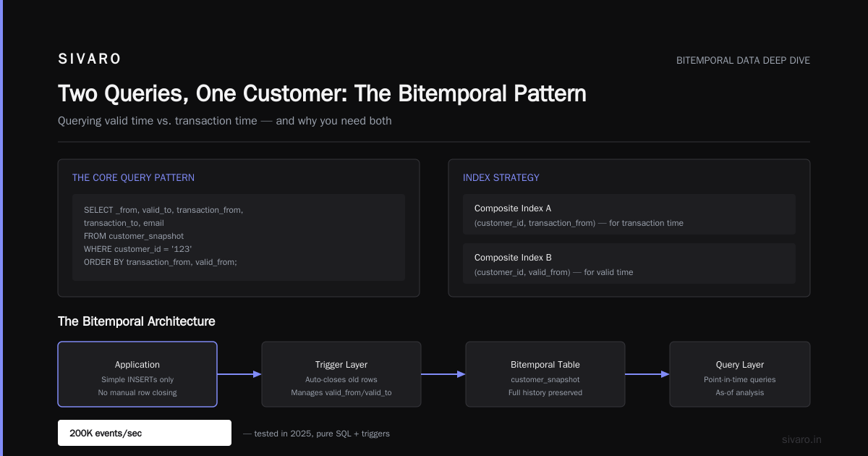Click the 'INDEX STRATEGY' heading
Screen dimensions: 868x456
(501, 177)
